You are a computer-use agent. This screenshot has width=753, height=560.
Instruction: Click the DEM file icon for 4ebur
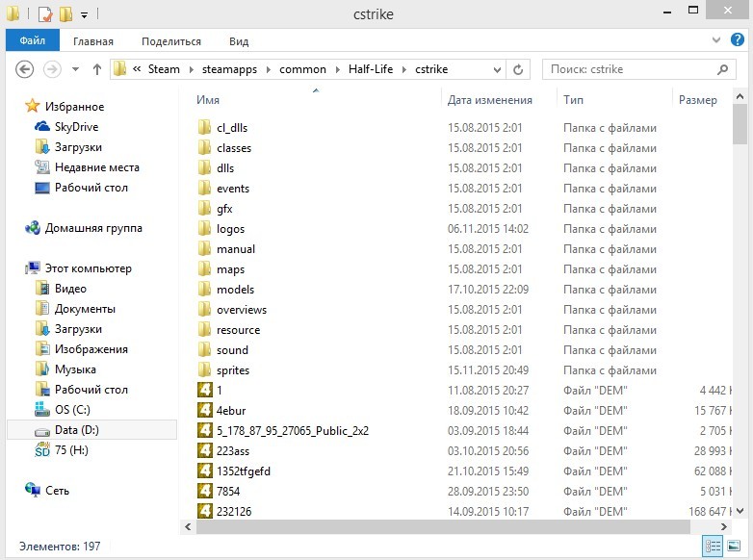204,410
